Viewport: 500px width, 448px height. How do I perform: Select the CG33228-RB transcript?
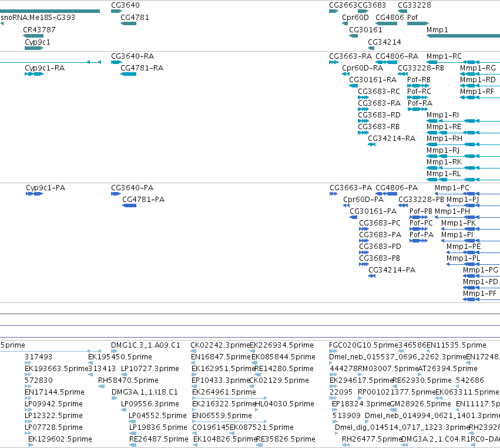[402, 74]
